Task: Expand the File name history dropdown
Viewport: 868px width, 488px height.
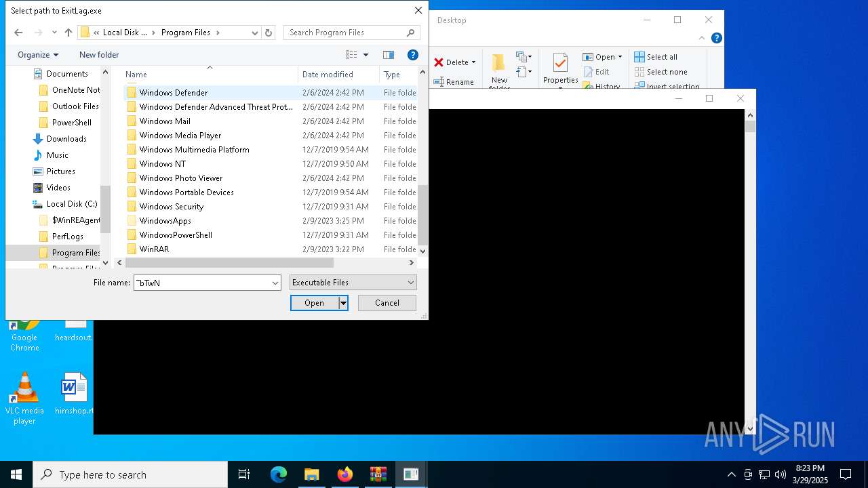Action: (x=275, y=283)
